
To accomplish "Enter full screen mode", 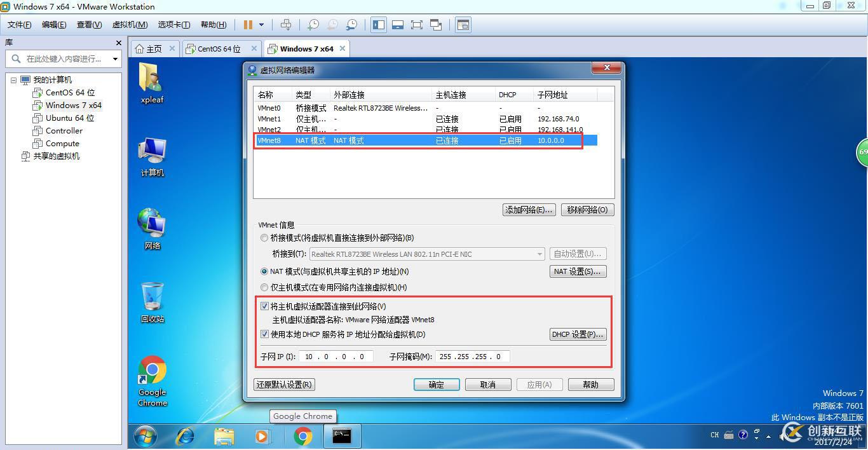I will point(417,25).
